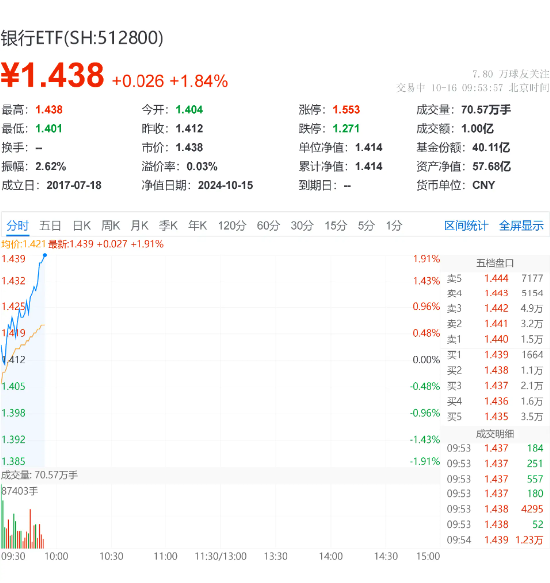
Task: Click the 7.80 万球友关注 follower count
Action: [x=511, y=74]
